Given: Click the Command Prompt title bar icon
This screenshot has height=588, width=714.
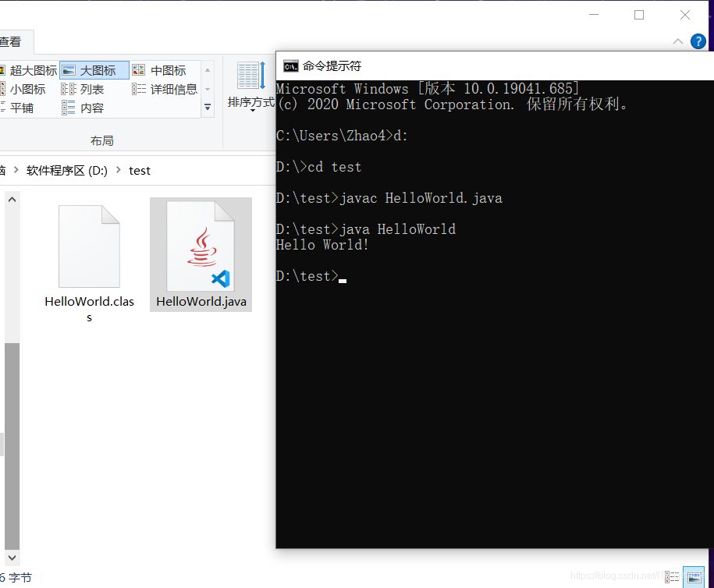Looking at the screenshot, I should pyautogui.click(x=290, y=66).
